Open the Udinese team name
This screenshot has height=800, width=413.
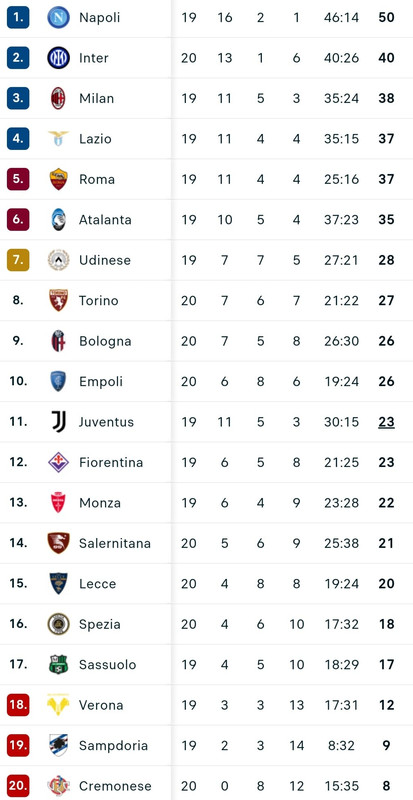(105, 260)
